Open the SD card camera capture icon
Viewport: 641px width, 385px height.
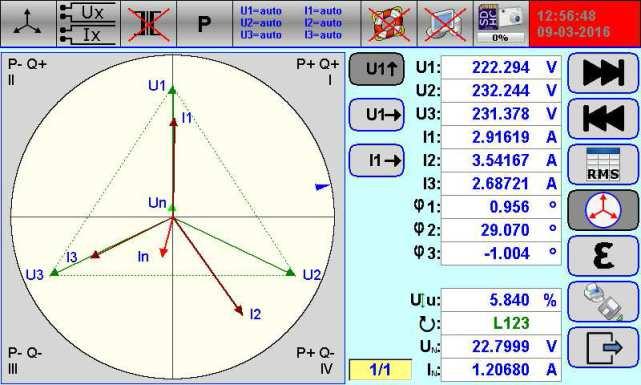point(501,23)
